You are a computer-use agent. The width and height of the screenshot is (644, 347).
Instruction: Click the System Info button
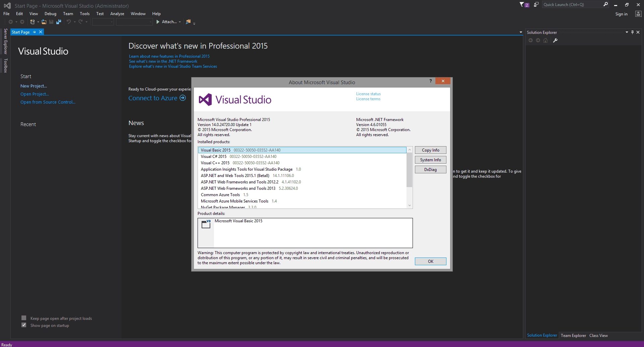point(430,160)
